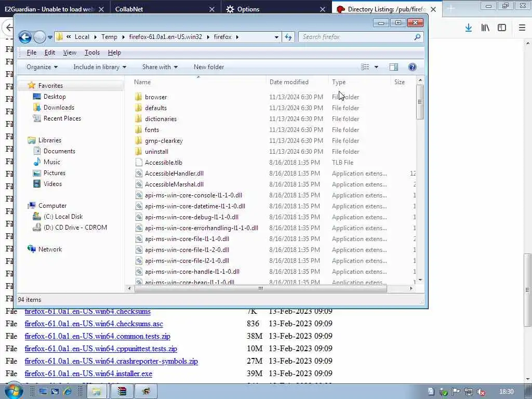Screen dimensions: 532x399
Task: Click into the Search firefox field
Action: (x=356, y=37)
